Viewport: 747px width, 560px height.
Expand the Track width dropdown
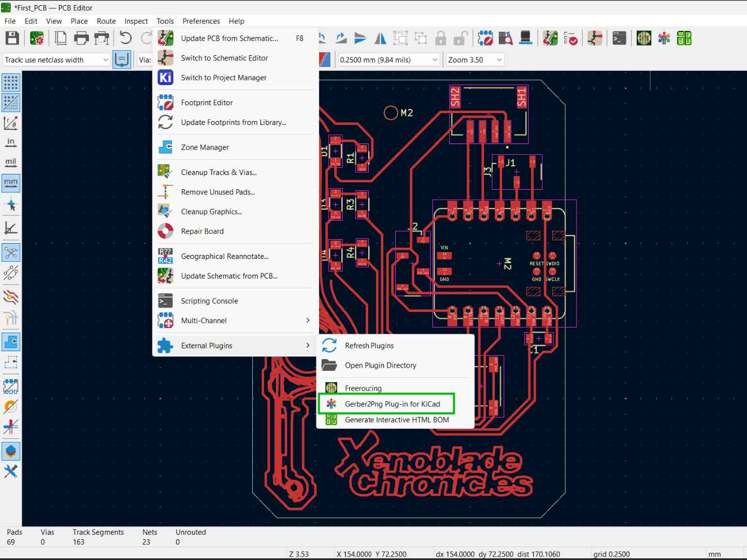click(x=105, y=60)
